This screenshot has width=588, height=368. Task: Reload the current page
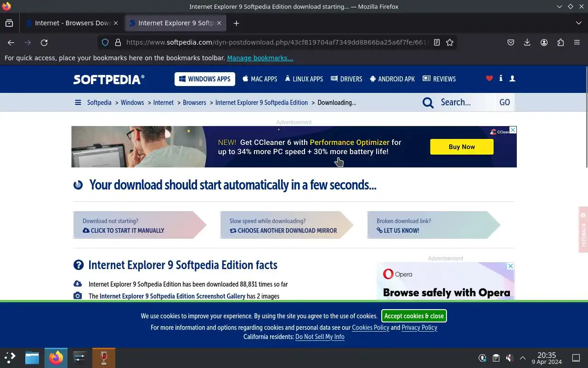[x=44, y=42]
